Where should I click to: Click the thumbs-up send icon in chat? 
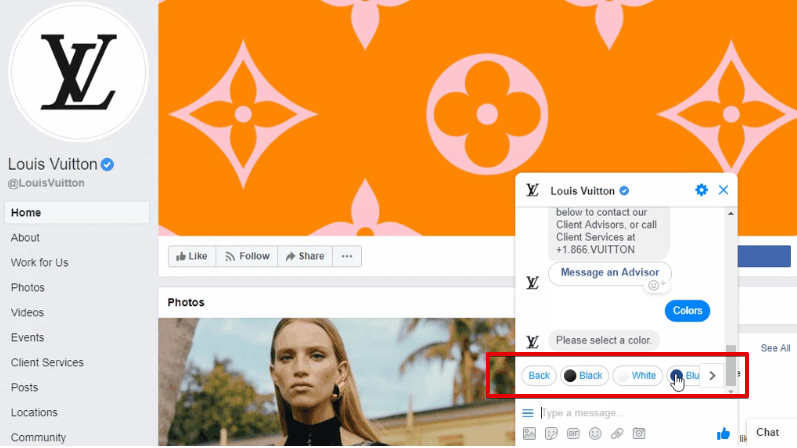click(723, 434)
